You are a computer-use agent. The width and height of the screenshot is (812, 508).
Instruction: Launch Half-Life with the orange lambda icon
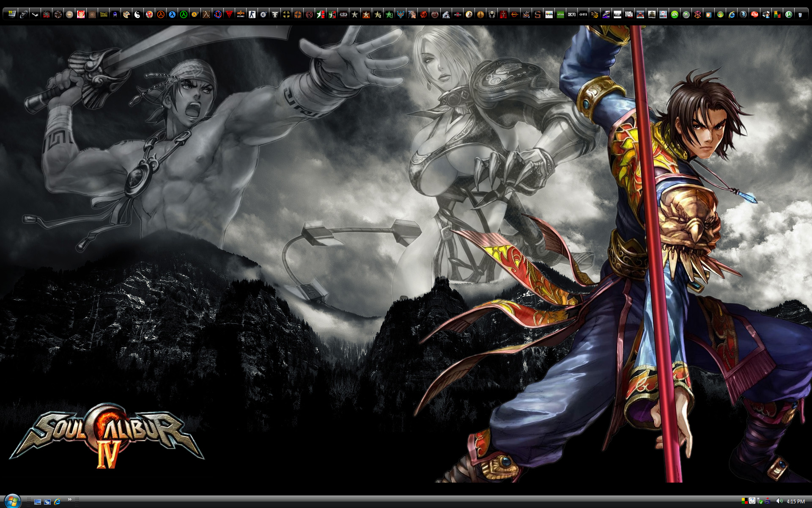click(161, 14)
